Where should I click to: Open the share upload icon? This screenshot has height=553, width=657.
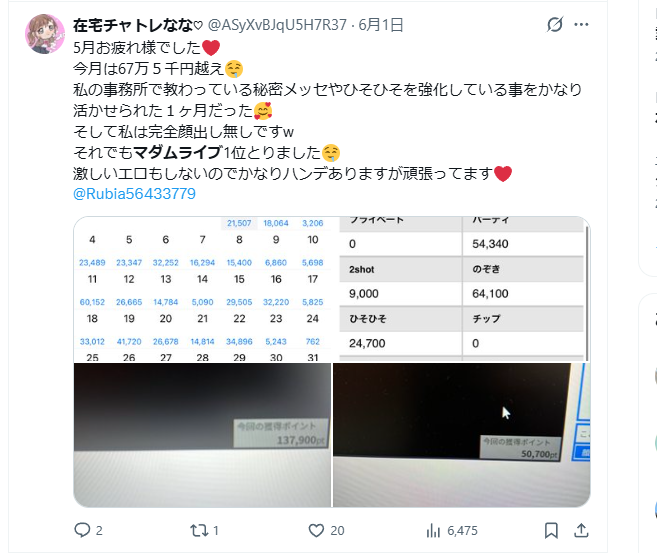[581, 530]
